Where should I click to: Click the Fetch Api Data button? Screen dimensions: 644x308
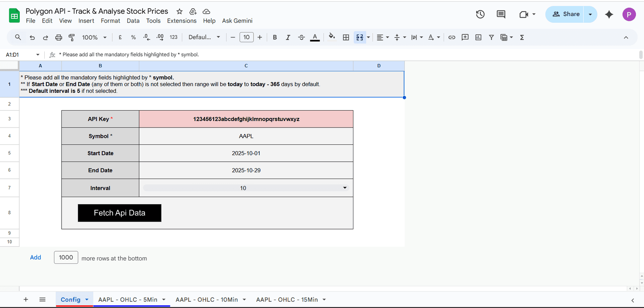pyautogui.click(x=120, y=213)
